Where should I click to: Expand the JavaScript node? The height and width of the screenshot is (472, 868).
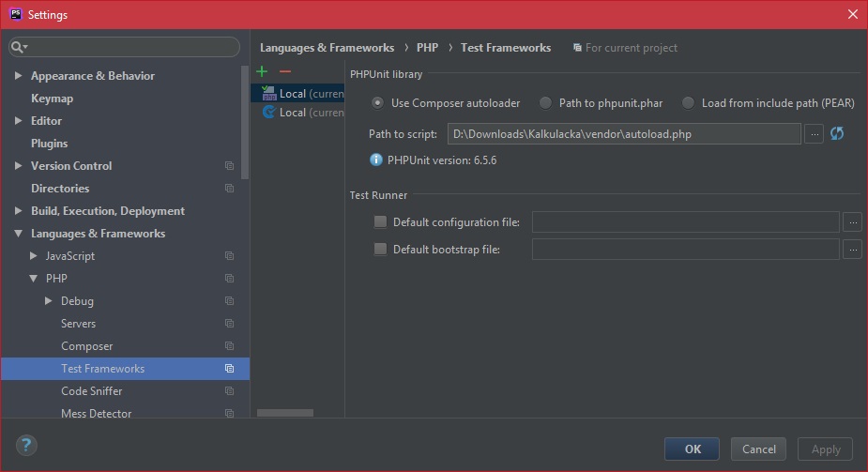pos(33,255)
